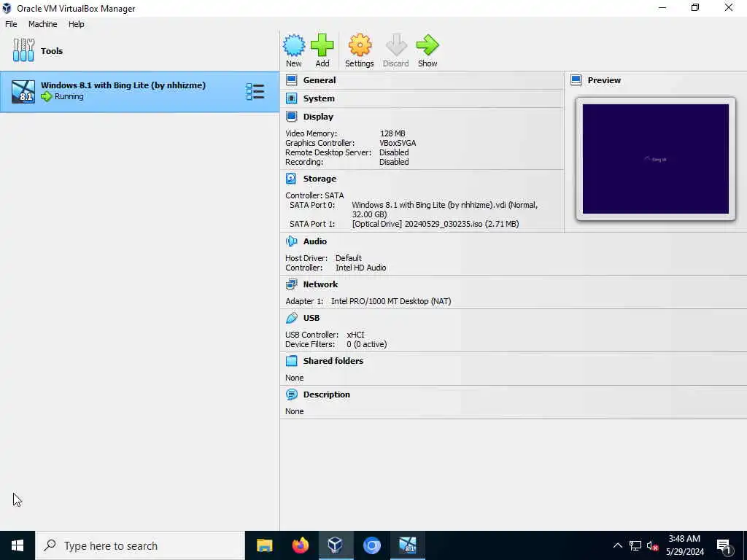This screenshot has width=747, height=560.
Task: Click the Show green arrow icon
Action: point(427,46)
